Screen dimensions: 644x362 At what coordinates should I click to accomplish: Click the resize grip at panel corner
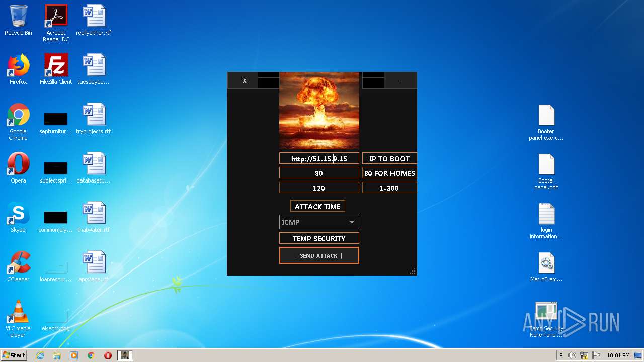pyautogui.click(x=413, y=271)
